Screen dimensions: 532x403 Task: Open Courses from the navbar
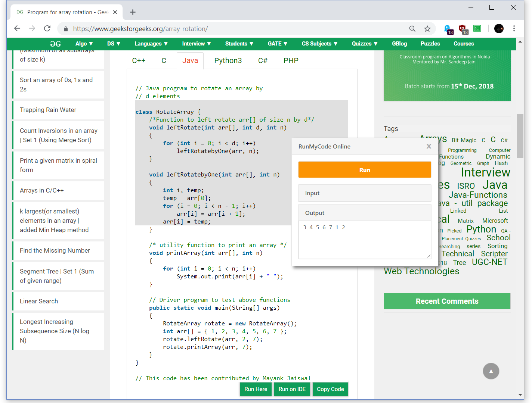464,44
